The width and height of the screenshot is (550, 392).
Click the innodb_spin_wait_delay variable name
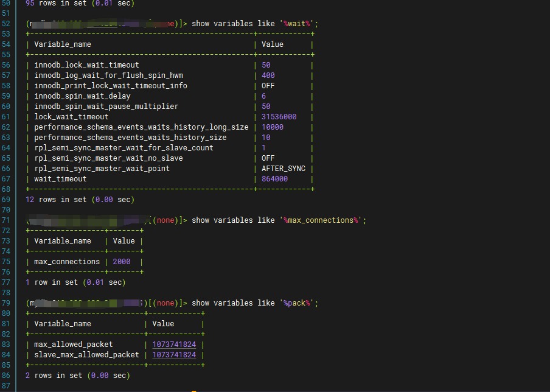click(82, 96)
